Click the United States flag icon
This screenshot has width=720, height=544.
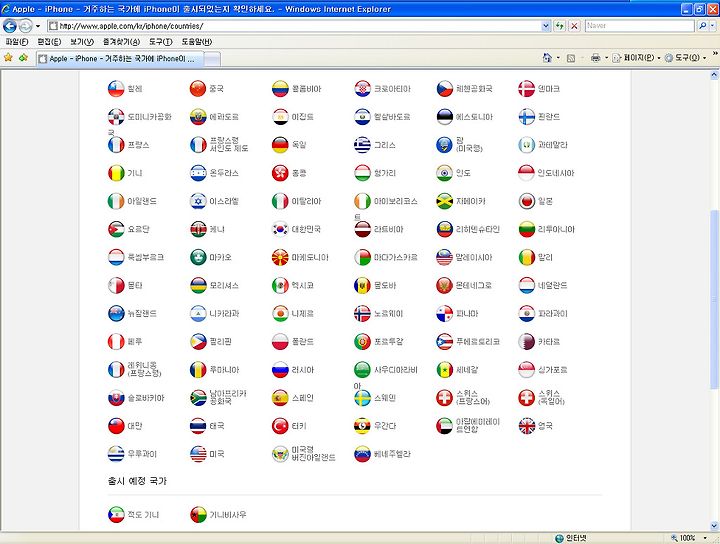[x=198, y=454]
